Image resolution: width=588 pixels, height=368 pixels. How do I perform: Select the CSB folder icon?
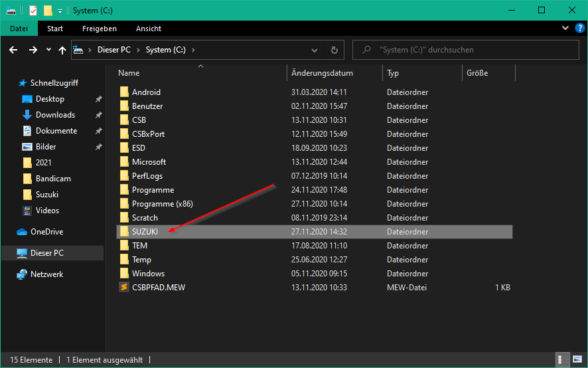tap(124, 120)
